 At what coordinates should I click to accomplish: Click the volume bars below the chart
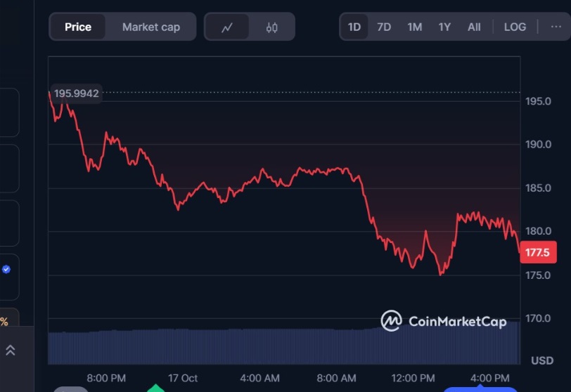pos(281,346)
